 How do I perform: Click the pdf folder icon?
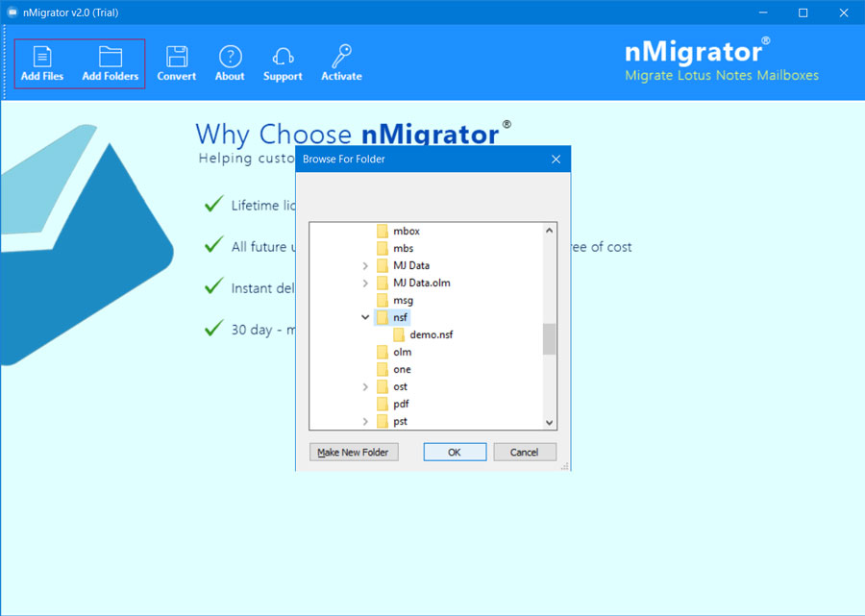pos(383,404)
